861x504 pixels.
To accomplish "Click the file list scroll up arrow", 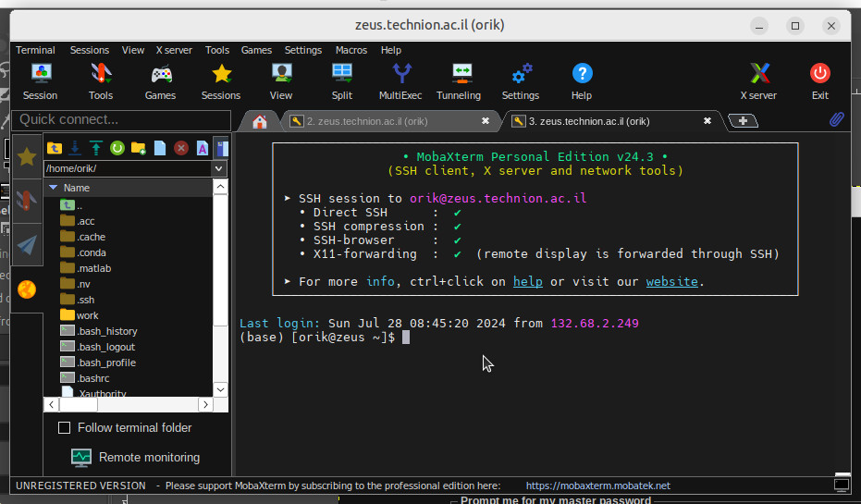I will tap(220, 187).
